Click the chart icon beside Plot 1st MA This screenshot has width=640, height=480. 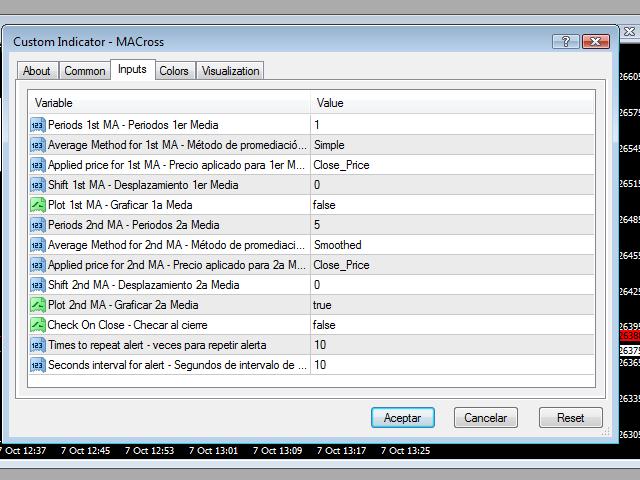[x=38, y=205]
